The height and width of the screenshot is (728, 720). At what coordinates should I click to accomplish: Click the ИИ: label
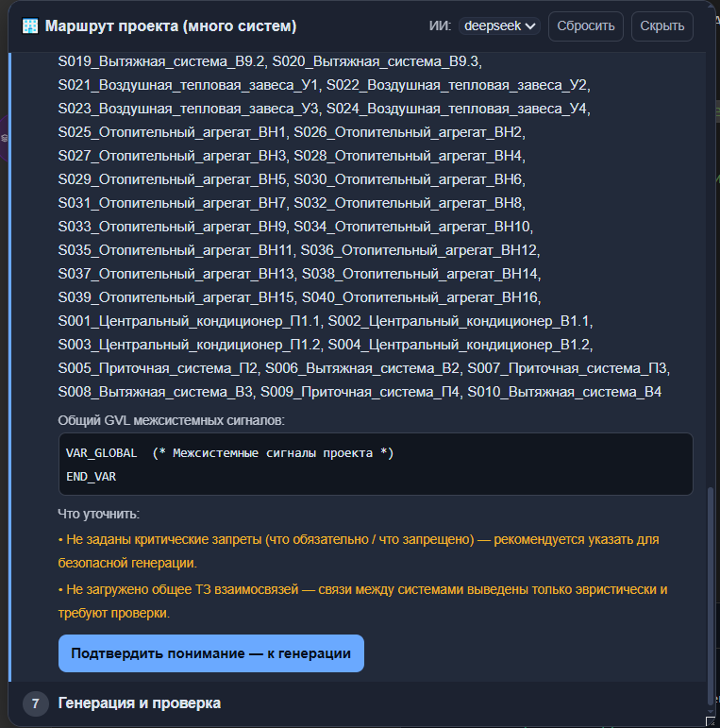(x=440, y=26)
